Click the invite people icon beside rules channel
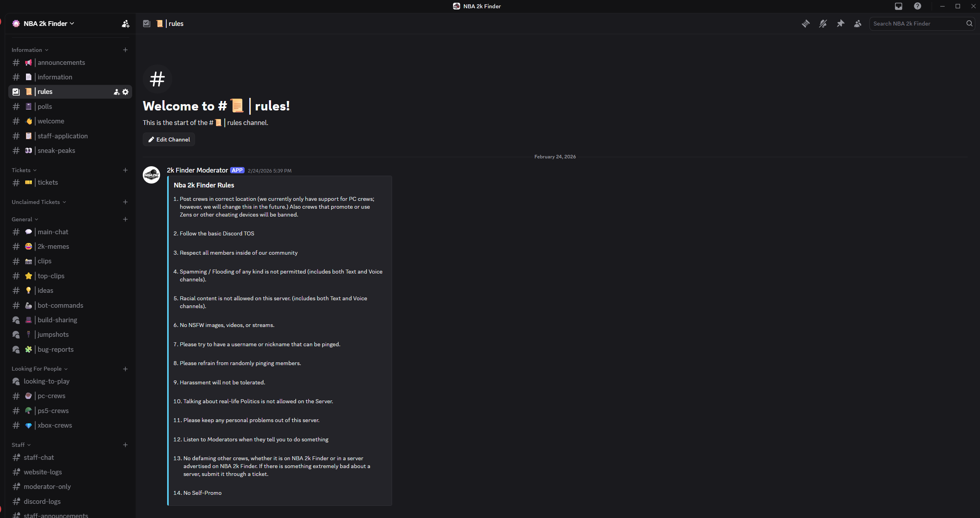The width and height of the screenshot is (980, 518). point(116,92)
